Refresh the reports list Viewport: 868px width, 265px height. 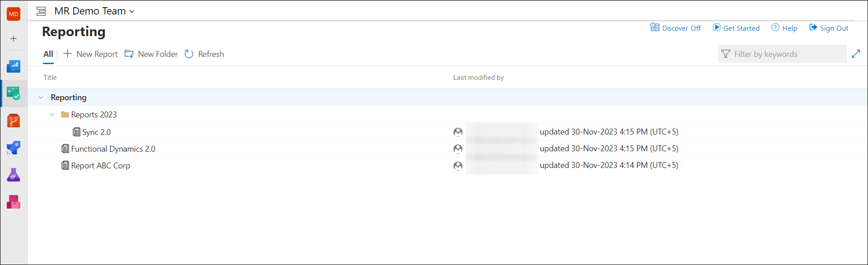(x=204, y=54)
